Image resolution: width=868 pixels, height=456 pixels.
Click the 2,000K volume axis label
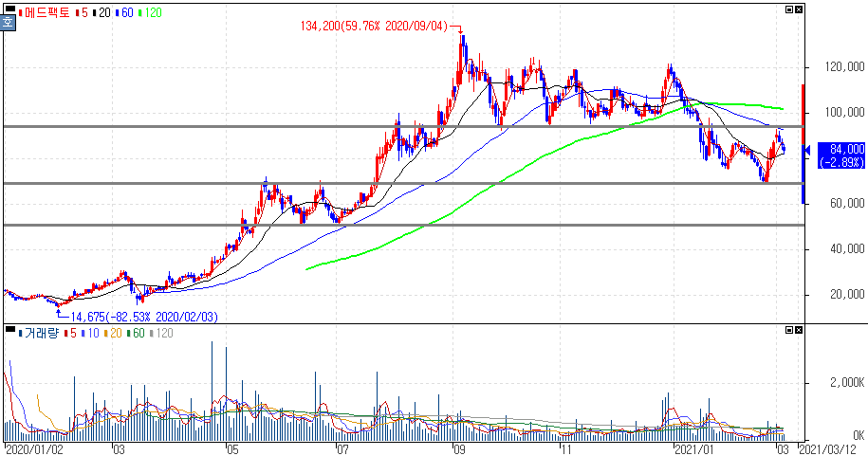click(847, 382)
